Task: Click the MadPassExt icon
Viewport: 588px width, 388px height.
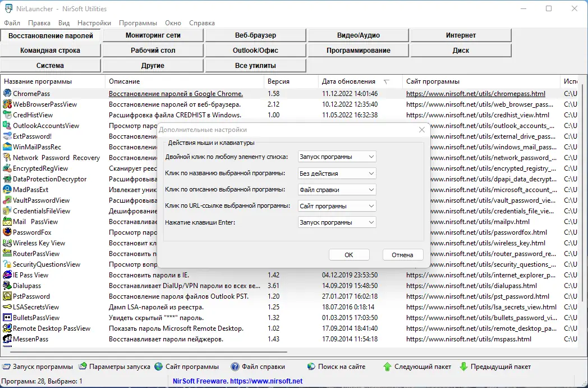Action: point(7,189)
